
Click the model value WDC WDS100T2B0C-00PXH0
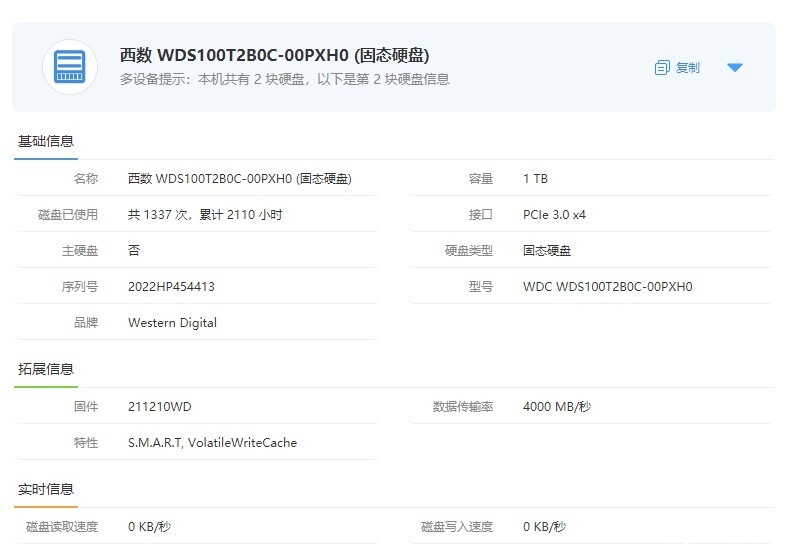click(608, 287)
